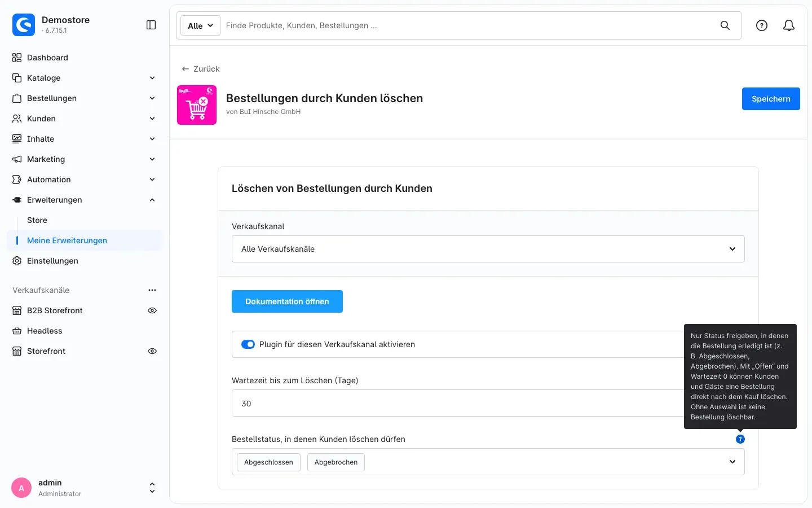
Task: Open the notifications bell
Action: point(789,25)
